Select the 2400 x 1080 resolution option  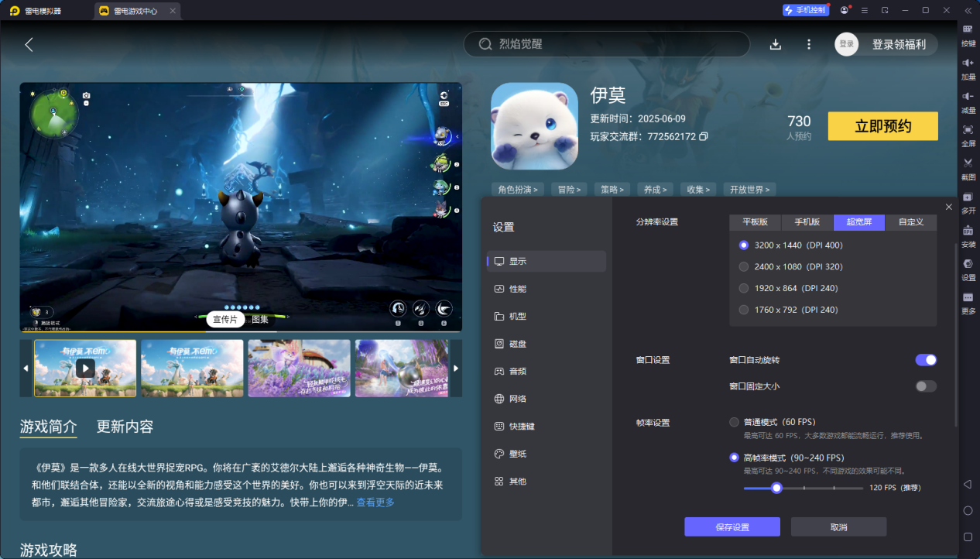click(x=745, y=267)
